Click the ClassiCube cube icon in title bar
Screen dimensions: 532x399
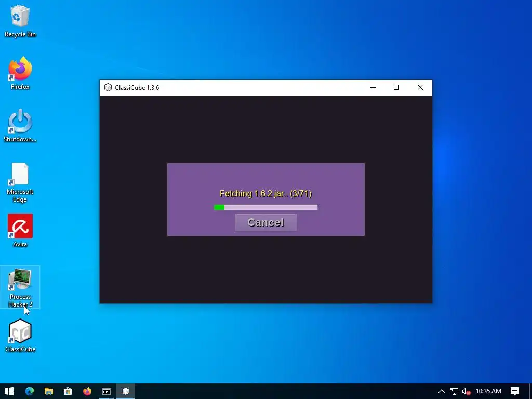coord(108,87)
